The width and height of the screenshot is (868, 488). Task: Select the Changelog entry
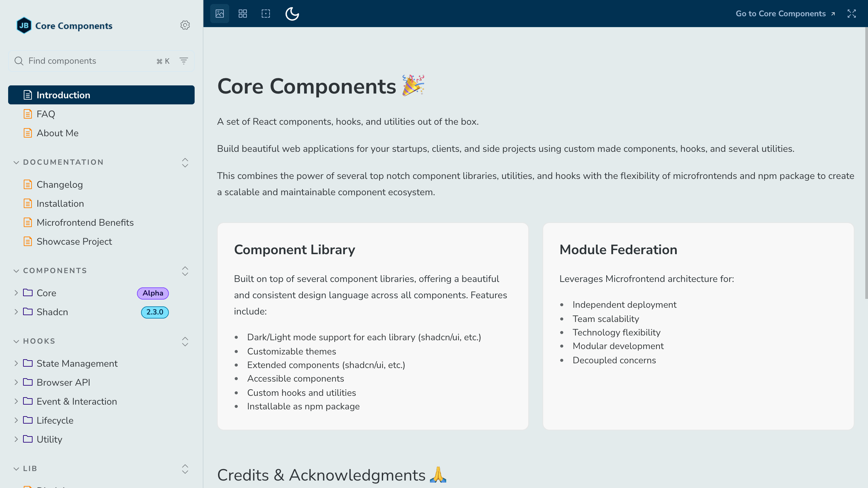click(60, 185)
